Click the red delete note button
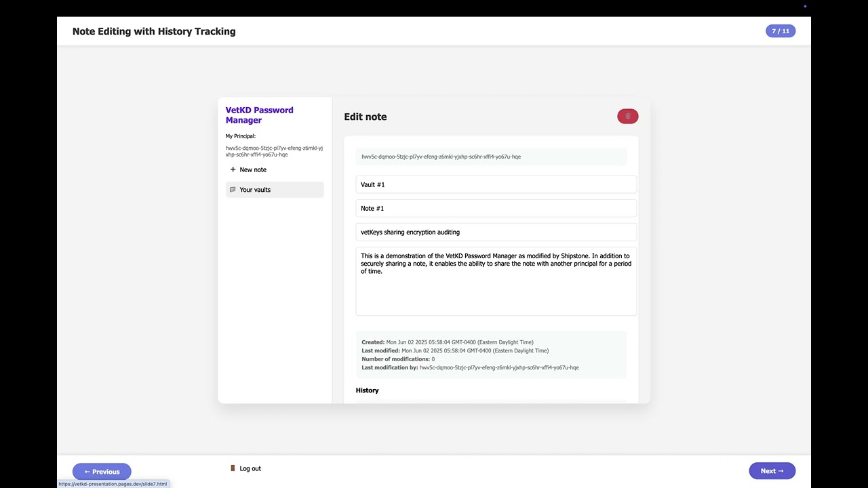This screenshot has width=868, height=488. click(x=627, y=117)
